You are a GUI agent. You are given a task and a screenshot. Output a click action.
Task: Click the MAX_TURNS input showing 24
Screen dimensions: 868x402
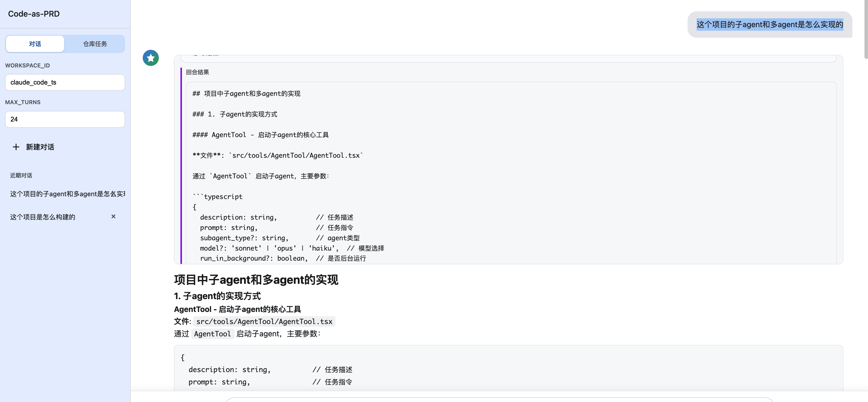65,119
